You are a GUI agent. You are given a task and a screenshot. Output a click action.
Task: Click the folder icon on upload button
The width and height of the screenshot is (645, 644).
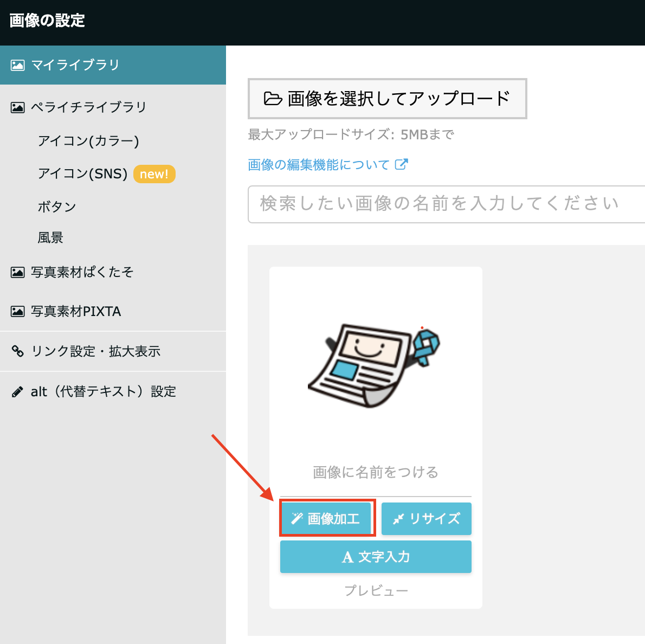pyautogui.click(x=273, y=99)
